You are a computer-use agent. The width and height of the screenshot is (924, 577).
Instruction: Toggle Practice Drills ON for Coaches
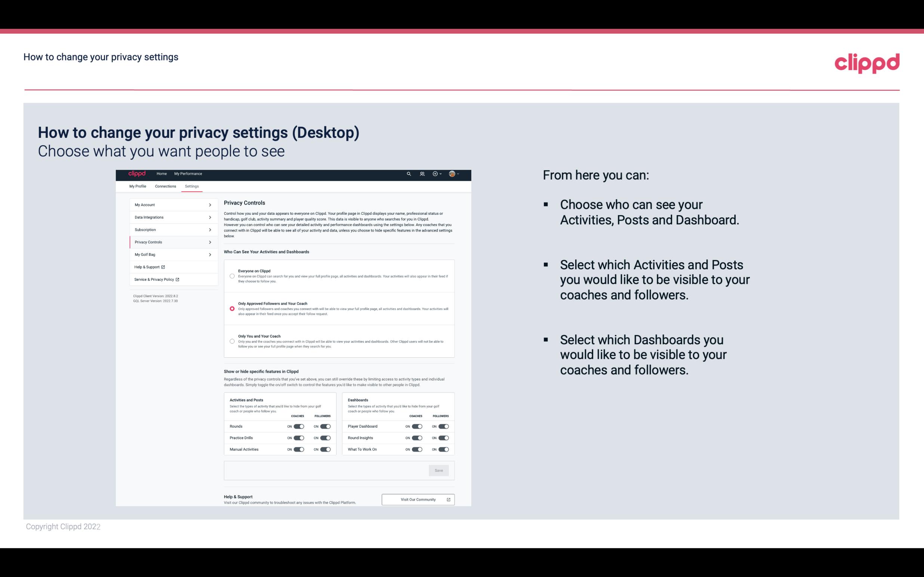[x=298, y=438]
